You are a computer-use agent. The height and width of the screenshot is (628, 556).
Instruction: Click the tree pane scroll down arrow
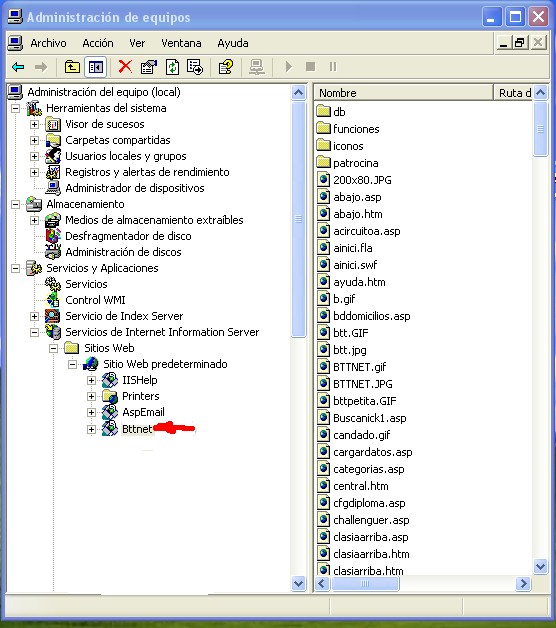298,584
